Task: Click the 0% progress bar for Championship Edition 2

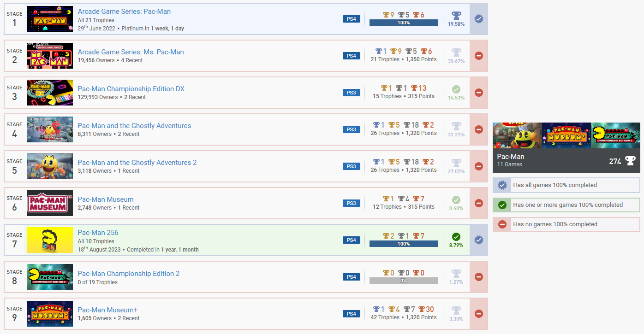Action: pos(404,281)
